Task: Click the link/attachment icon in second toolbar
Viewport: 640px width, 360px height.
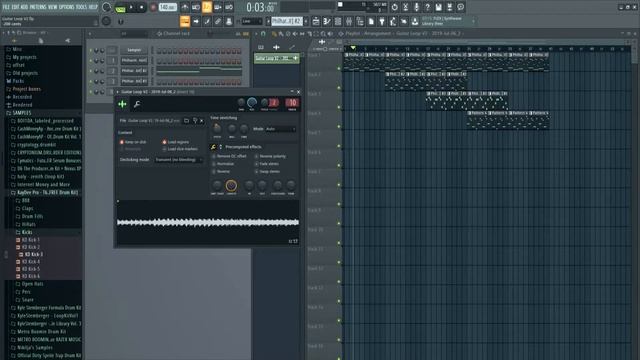Action: coord(218,21)
